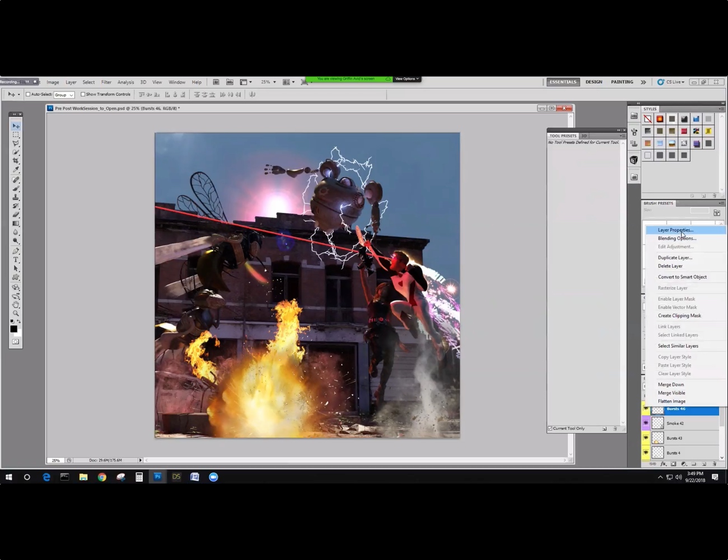Select the Zoom tool
Screen dimensions: 728x560
click(x=15, y=314)
